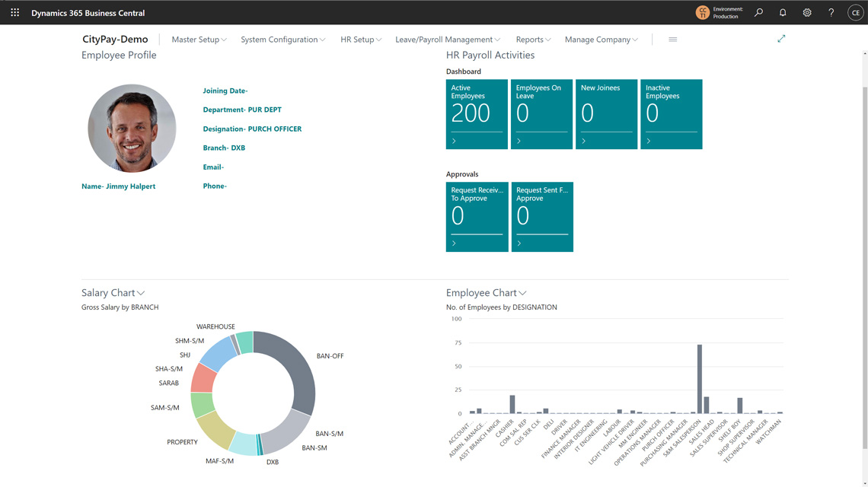Image resolution: width=868 pixels, height=487 pixels.
Task: Click the search magnifier icon
Action: pyautogui.click(x=758, y=12)
